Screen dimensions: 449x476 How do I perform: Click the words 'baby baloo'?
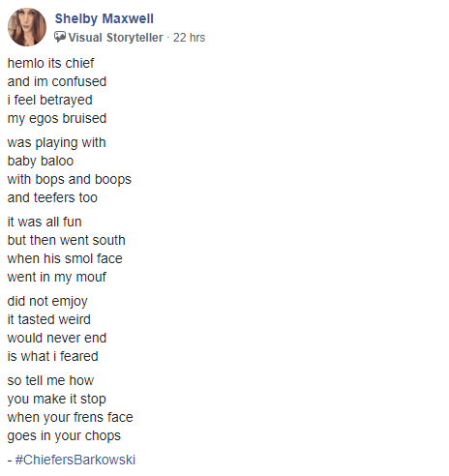pos(41,161)
